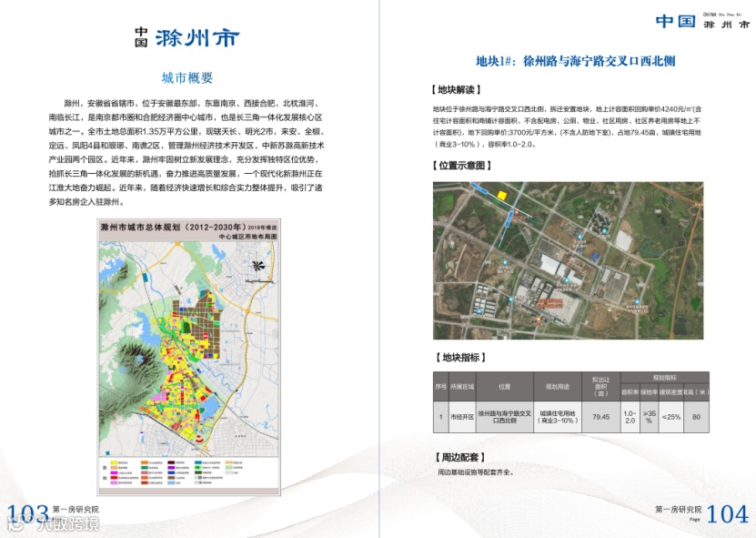Click the 【地块指标】 section label
The height and width of the screenshot is (538, 756).
[460, 358]
